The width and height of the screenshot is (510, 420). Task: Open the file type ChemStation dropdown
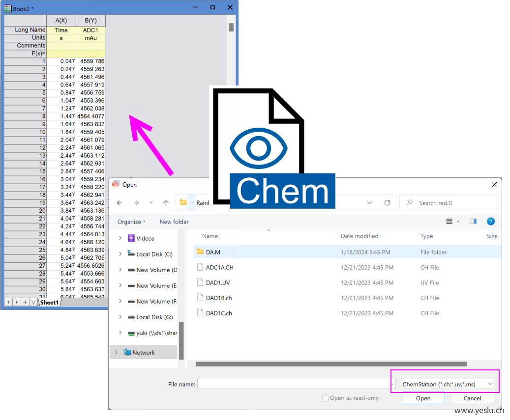pos(448,384)
